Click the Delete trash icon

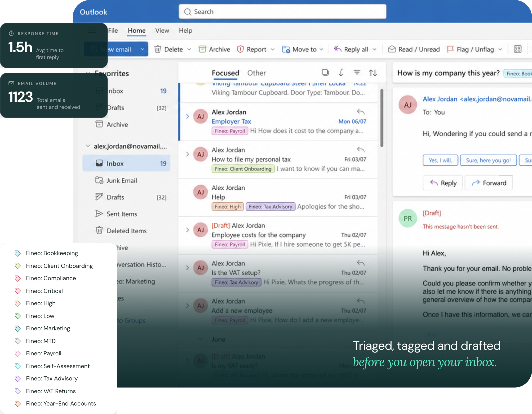click(x=158, y=49)
